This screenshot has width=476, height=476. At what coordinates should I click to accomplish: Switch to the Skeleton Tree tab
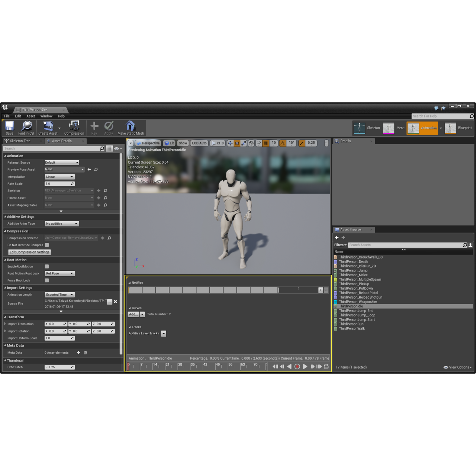[x=20, y=141]
